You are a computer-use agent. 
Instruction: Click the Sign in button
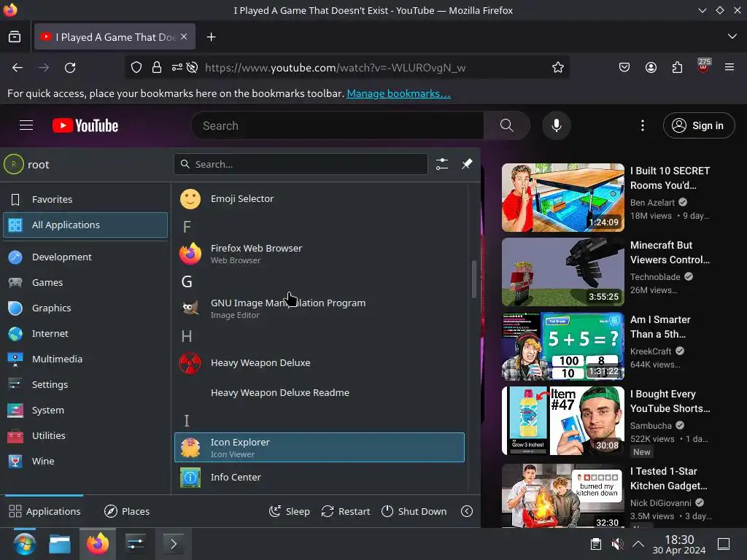698,125
